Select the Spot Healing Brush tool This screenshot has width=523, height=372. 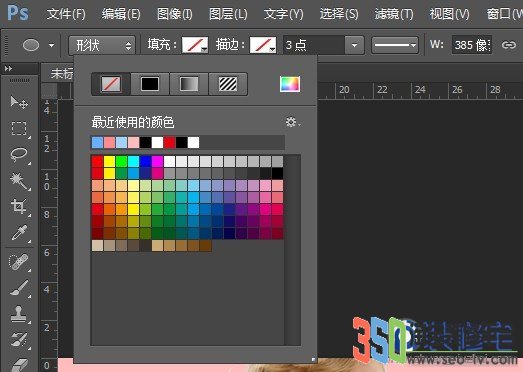pyautogui.click(x=19, y=262)
